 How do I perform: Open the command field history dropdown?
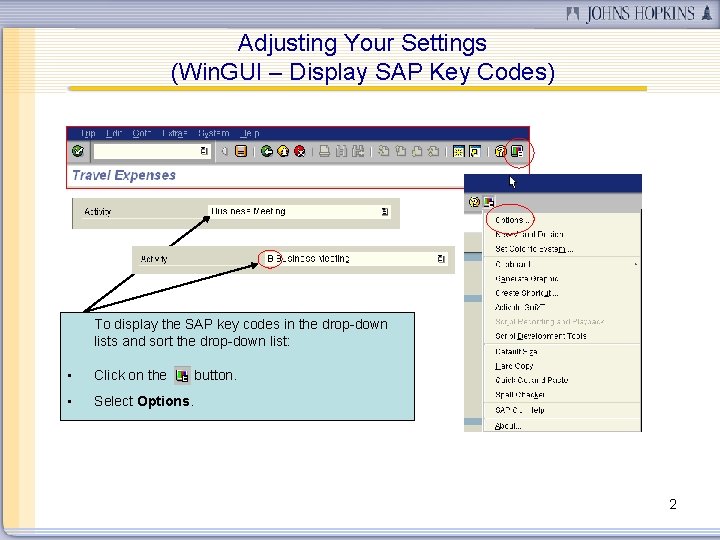pos(204,151)
